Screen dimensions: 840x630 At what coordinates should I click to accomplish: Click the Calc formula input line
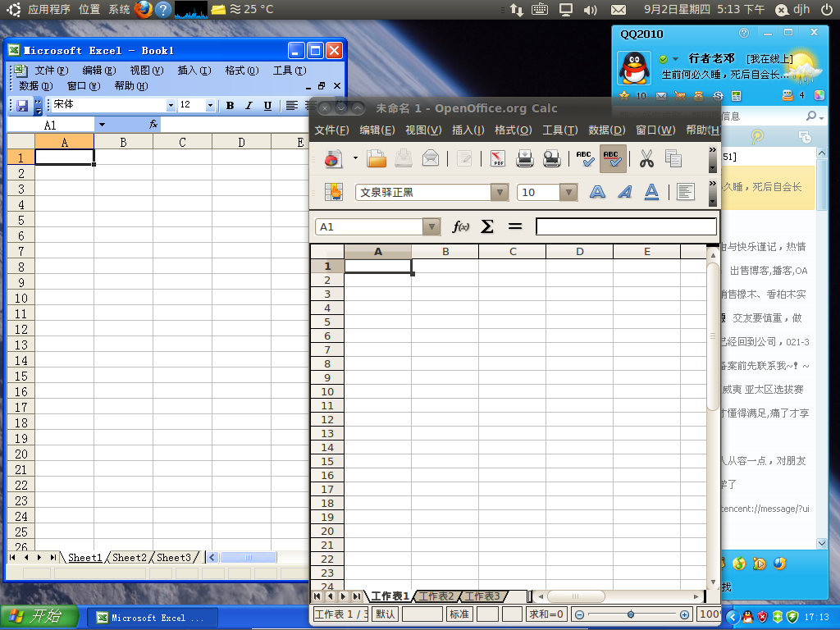coord(626,226)
